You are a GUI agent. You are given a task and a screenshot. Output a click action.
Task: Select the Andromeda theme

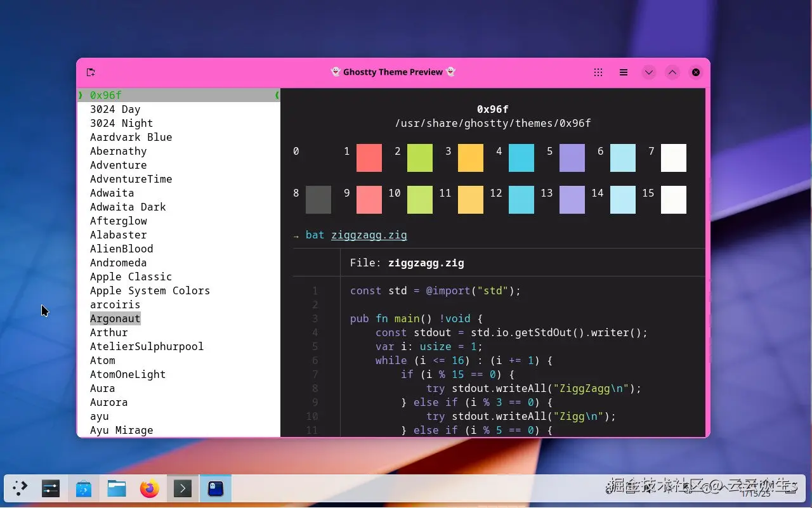[118, 263]
